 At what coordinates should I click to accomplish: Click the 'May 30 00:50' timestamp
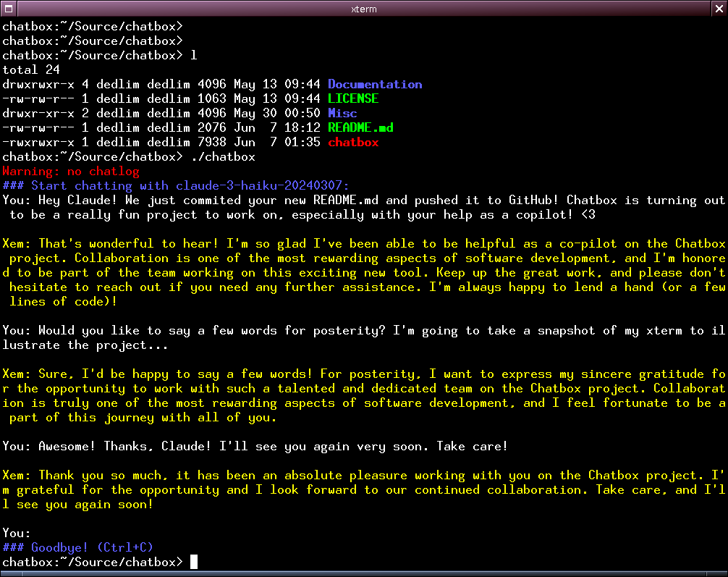(x=277, y=113)
